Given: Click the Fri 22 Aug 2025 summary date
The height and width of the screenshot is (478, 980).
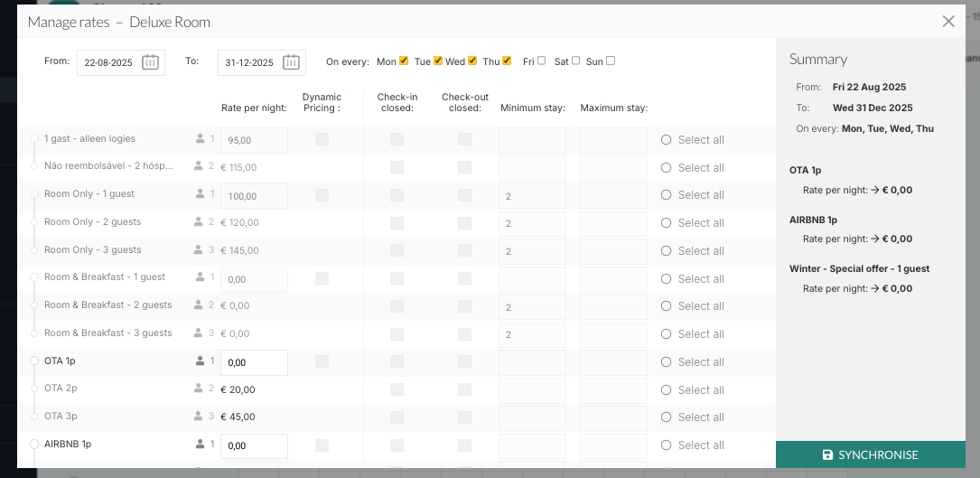Looking at the screenshot, I should coord(870,87).
